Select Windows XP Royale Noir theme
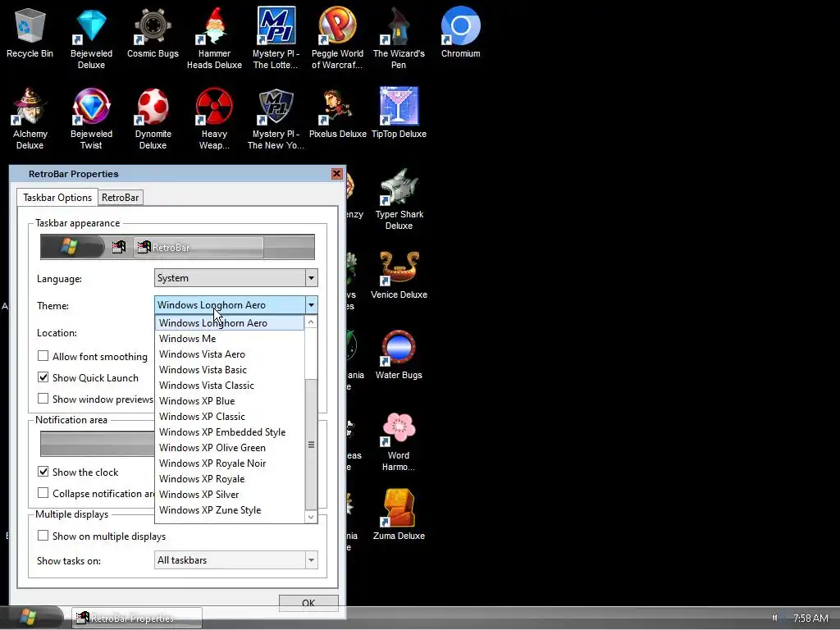The image size is (840, 630). [x=230, y=463]
